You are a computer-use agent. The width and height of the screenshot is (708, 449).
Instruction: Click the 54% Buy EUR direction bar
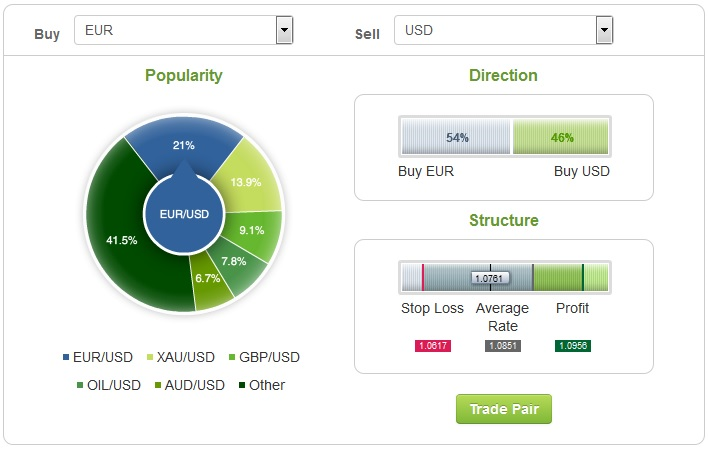pyautogui.click(x=456, y=137)
